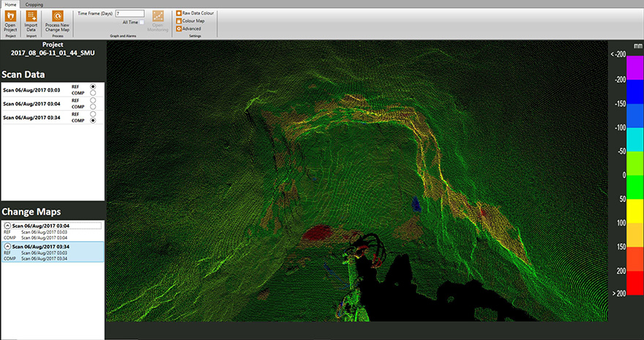
Task: Click Scan 06/Aug/2017 03:34 in Scan Data
Action: click(31, 117)
